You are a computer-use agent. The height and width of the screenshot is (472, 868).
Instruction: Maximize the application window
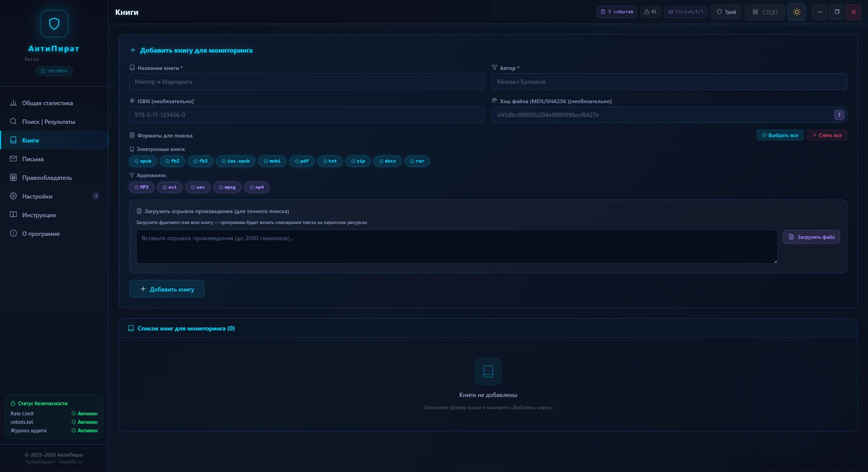tap(837, 12)
